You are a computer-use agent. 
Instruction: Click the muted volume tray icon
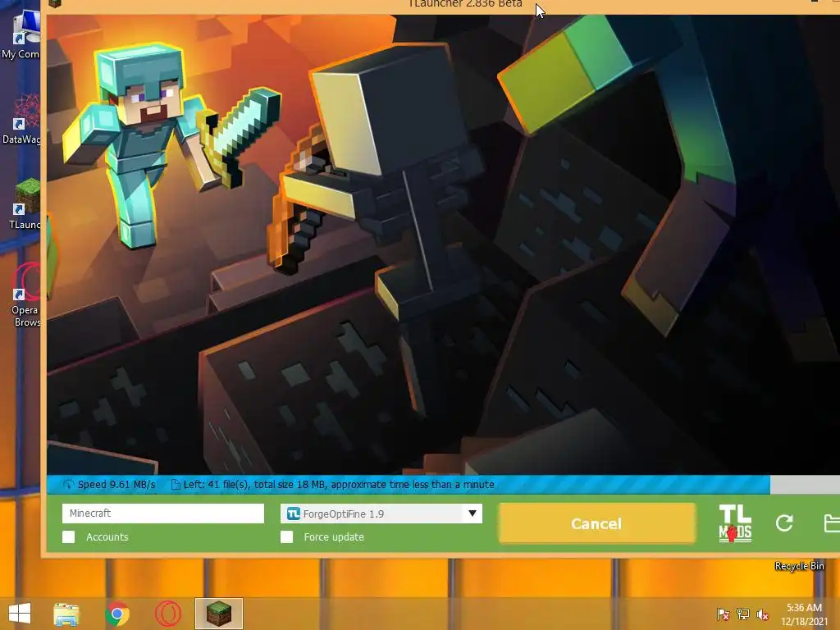[762, 614]
